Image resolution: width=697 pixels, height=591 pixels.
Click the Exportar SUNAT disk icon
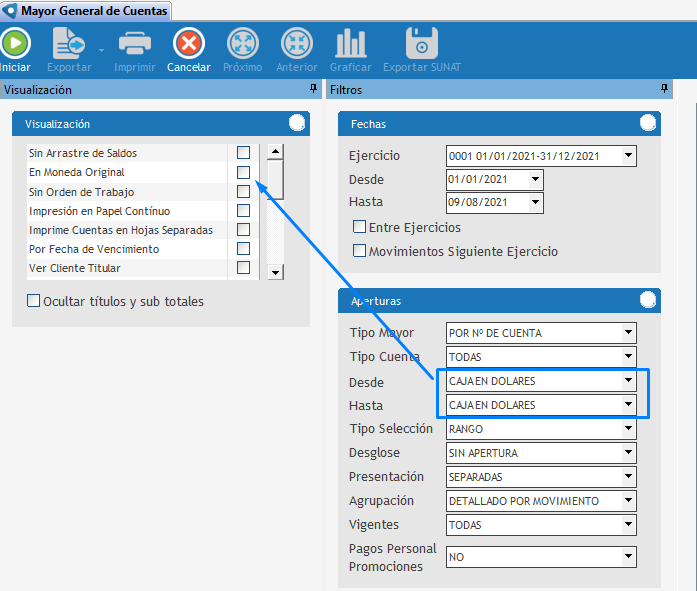421,43
